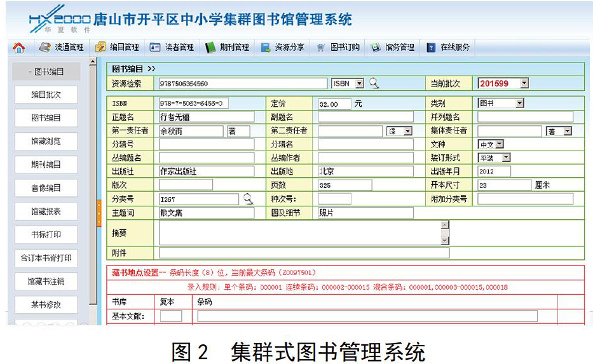Screen dimensions: 593x364
Task: Click the ISBN number field
Action: point(194,103)
